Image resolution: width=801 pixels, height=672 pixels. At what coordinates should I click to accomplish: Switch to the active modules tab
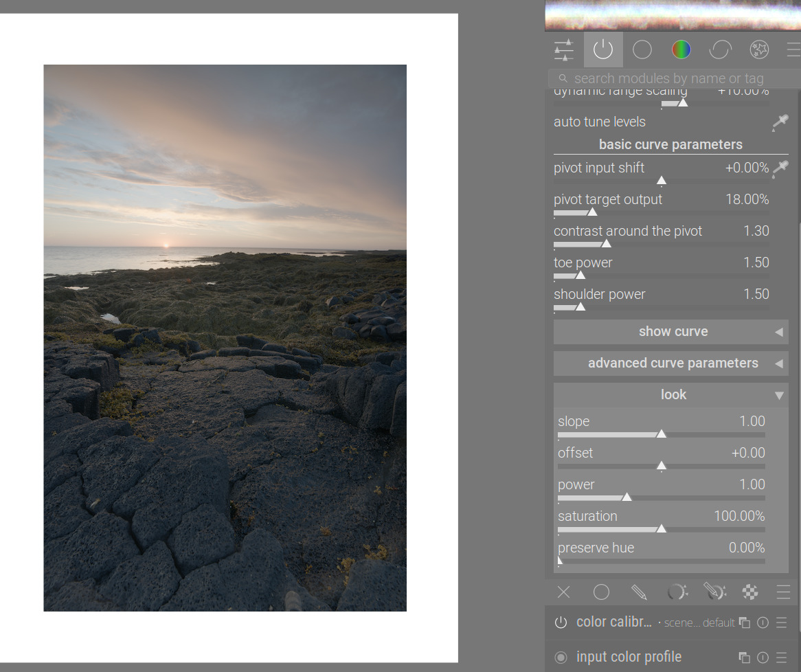[x=602, y=49]
